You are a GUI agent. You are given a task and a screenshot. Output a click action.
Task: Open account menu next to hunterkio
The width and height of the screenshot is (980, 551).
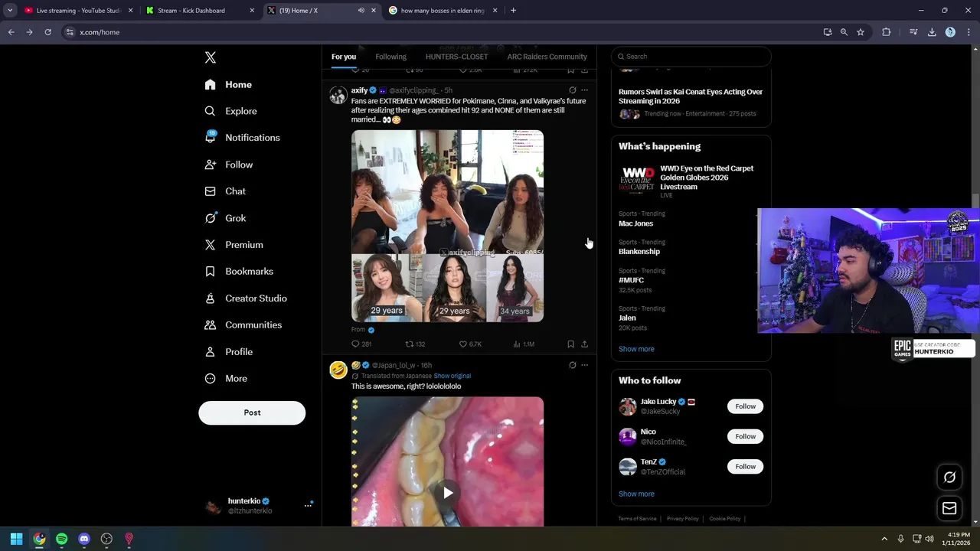(308, 505)
